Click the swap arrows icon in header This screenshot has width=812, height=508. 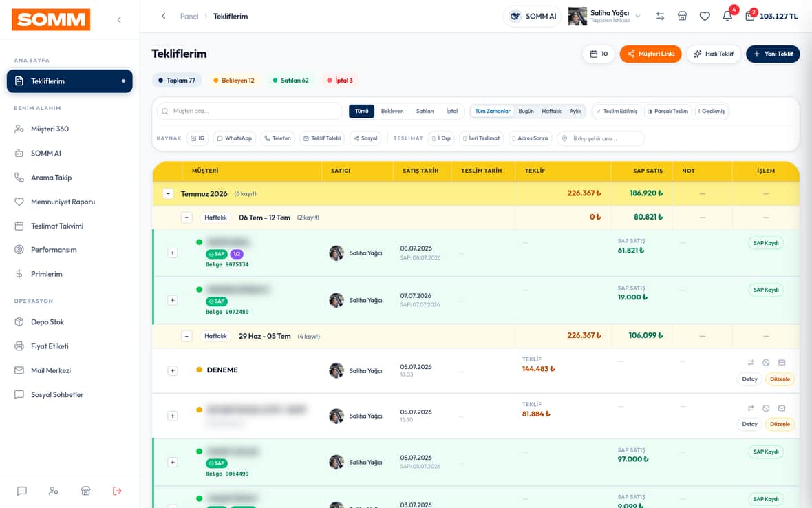660,16
